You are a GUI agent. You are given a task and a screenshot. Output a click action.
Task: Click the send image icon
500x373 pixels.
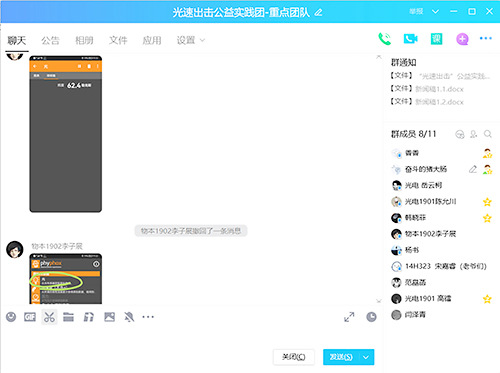click(x=109, y=317)
